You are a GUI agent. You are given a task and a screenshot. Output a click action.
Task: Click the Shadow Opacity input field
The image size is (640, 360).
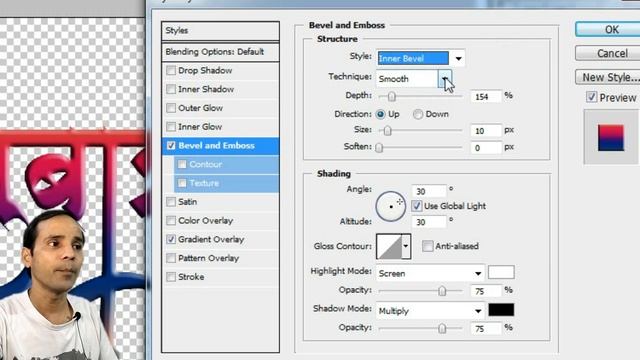[486, 328]
